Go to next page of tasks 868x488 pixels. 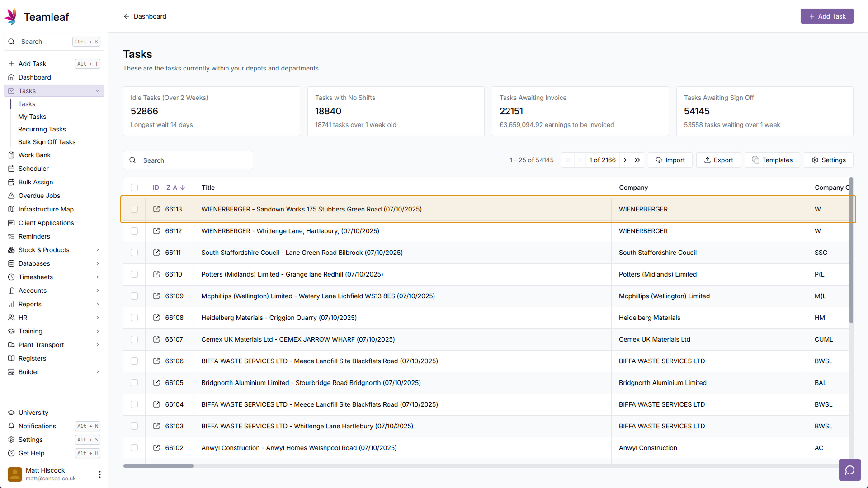625,160
